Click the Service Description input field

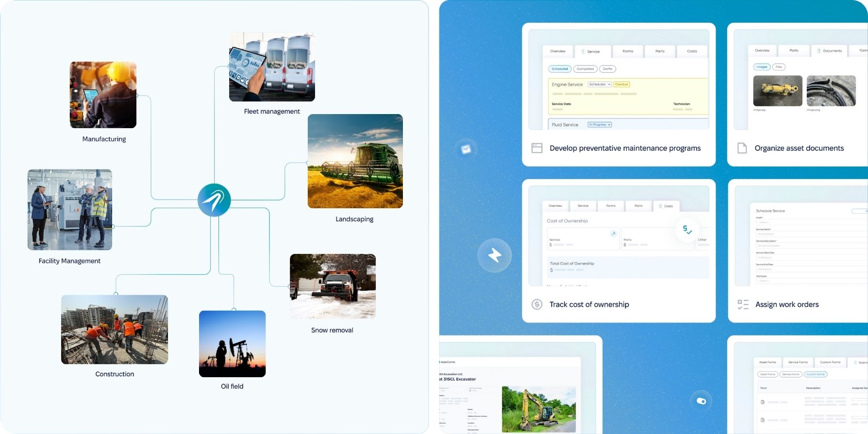coord(812,246)
